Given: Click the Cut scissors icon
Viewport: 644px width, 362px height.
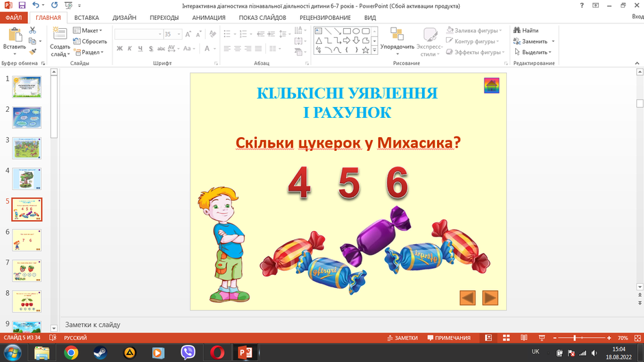Looking at the screenshot, I should [x=32, y=30].
